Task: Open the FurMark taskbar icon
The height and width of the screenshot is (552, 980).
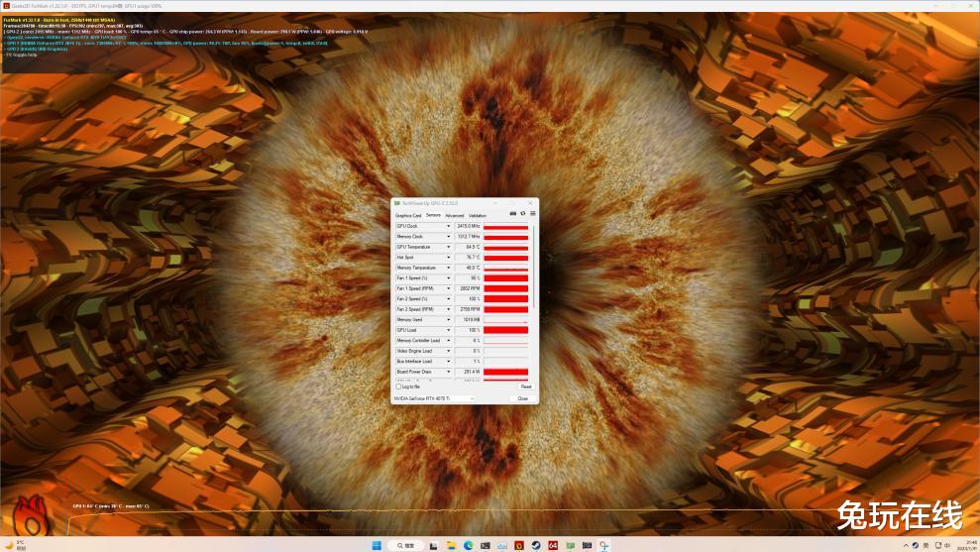Action: click(x=519, y=546)
